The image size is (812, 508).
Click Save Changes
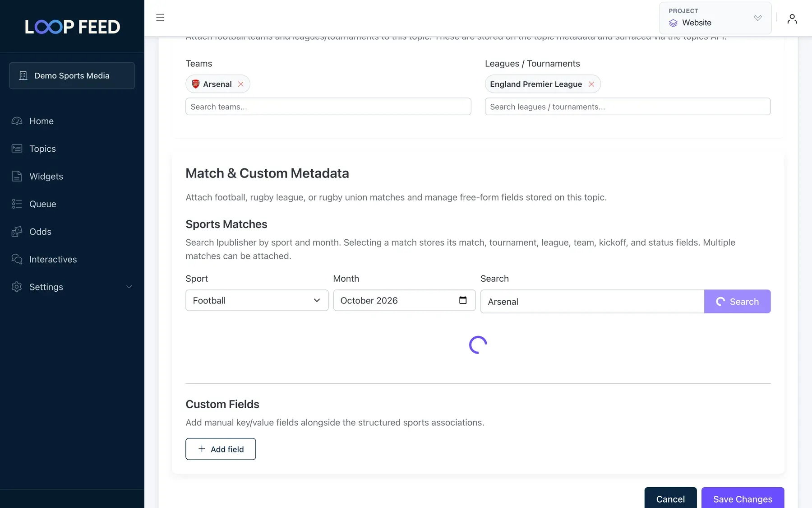click(743, 499)
